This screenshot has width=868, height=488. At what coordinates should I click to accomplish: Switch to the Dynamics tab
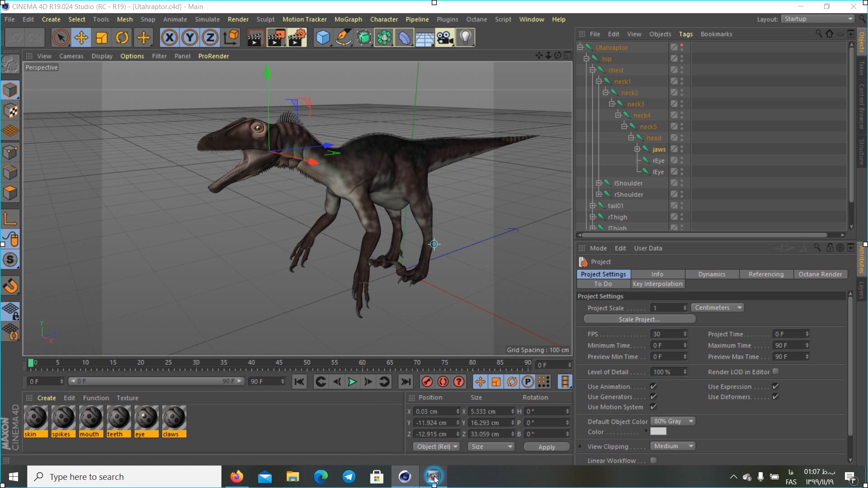712,273
